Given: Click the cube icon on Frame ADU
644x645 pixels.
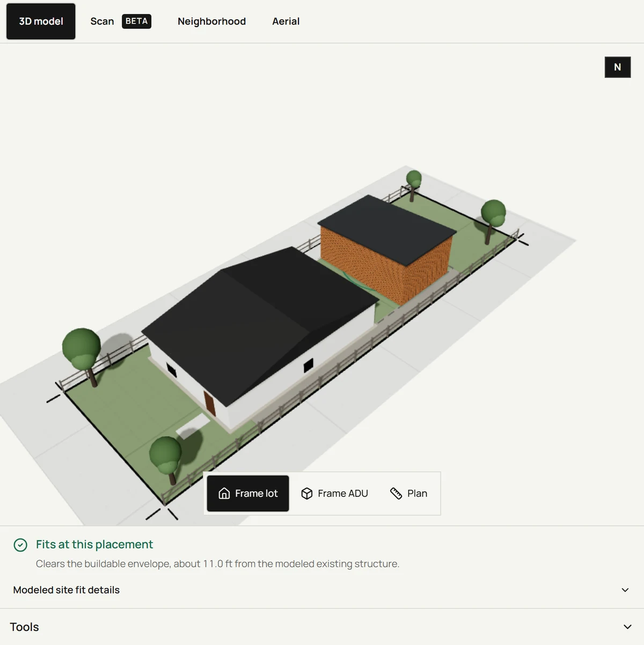Looking at the screenshot, I should click(307, 493).
